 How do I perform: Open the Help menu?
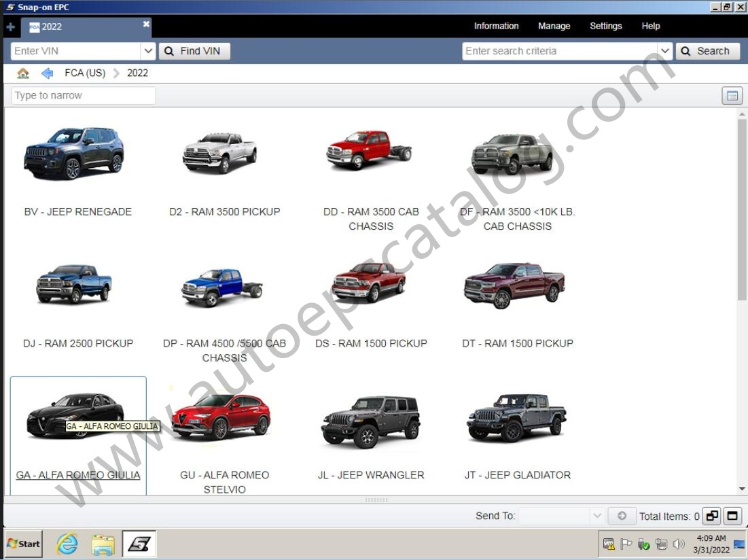click(x=651, y=26)
